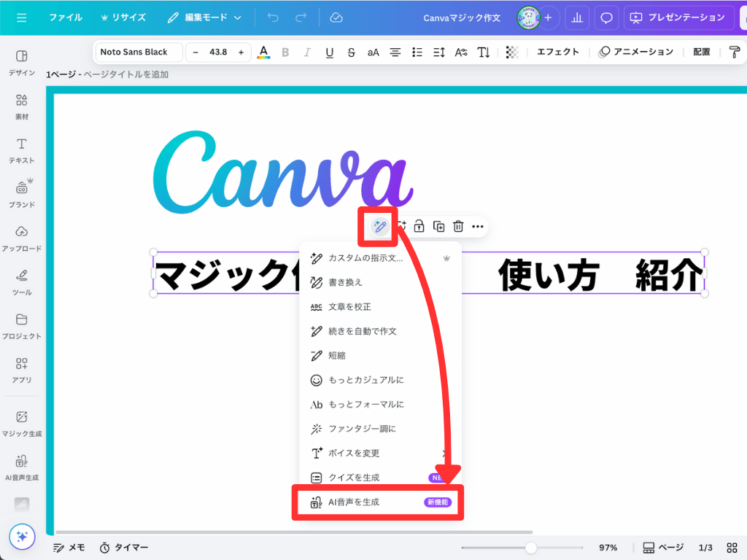Open the マジック生成 panel

tap(21, 424)
